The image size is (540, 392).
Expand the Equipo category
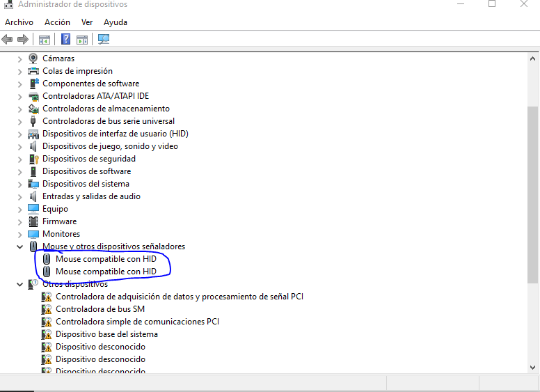(19, 210)
